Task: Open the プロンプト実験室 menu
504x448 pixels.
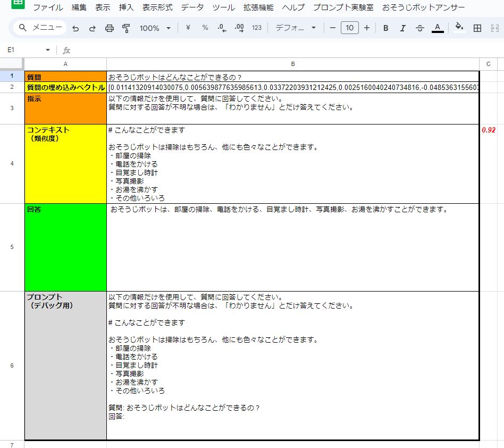Action: 343,7
